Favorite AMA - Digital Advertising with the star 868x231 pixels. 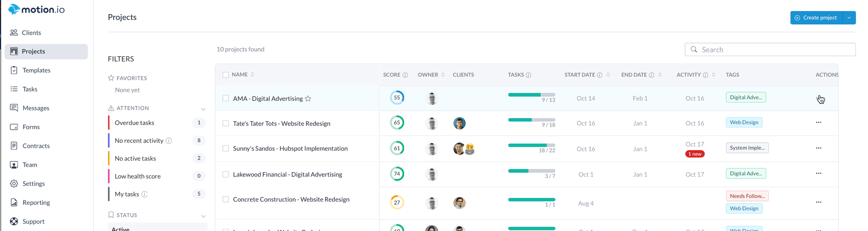[308, 98]
